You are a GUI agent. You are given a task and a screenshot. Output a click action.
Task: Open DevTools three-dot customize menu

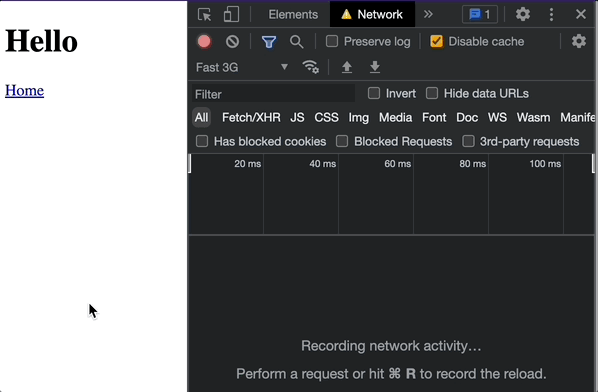coord(551,14)
